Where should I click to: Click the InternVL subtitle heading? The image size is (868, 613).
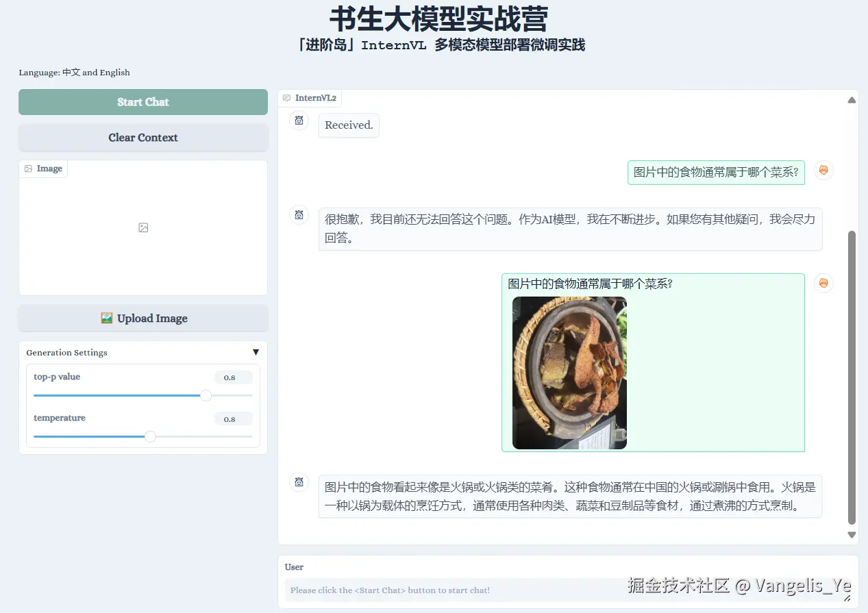[441, 45]
